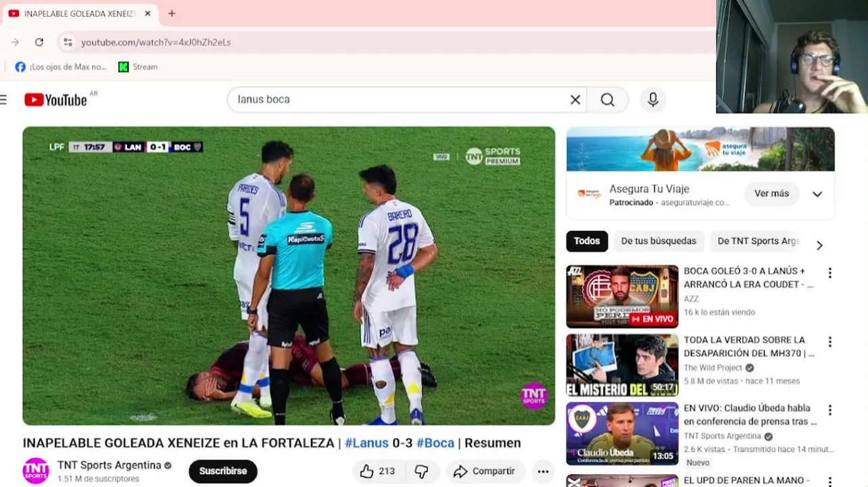Image resolution: width=868 pixels, height=487 pixels.
Task: Open options for EL UPD video
Action: [830, 482]
